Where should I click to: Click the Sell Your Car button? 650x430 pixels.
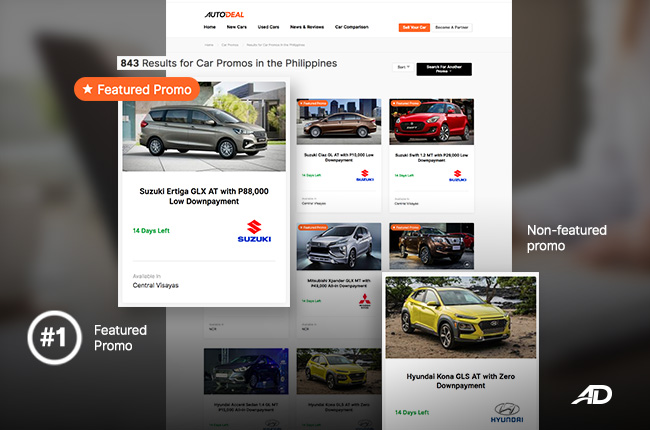tap(414, 27)
